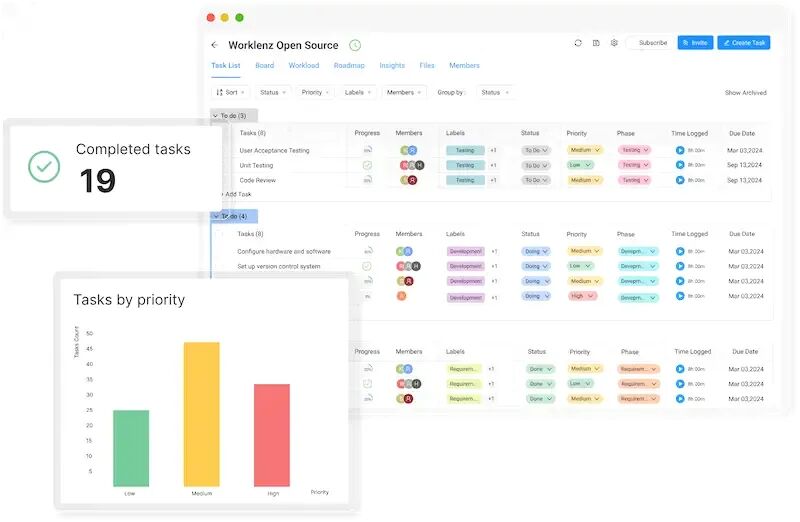
Task: Change Doing status of Configure hardware and software
Action: point(536,251)
